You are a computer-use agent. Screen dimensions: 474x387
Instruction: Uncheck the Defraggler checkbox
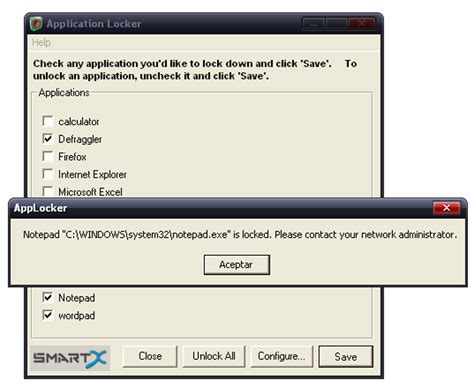pyautogui.click(x=48, y=138)
